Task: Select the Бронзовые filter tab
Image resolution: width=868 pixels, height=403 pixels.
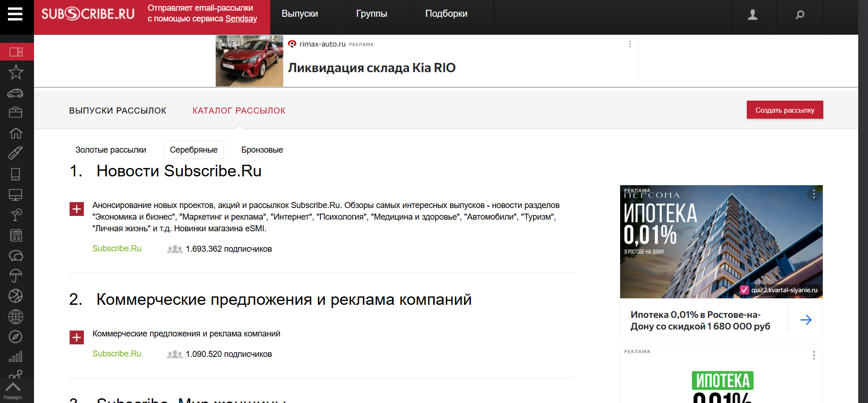Action: pyautogui.click(x=262, y=150)
